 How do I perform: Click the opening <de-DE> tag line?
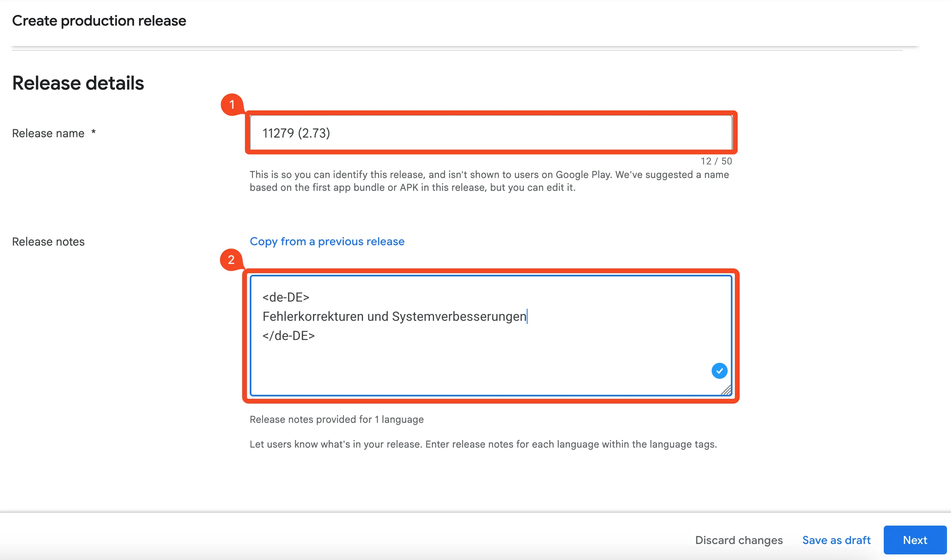(286, 297)
